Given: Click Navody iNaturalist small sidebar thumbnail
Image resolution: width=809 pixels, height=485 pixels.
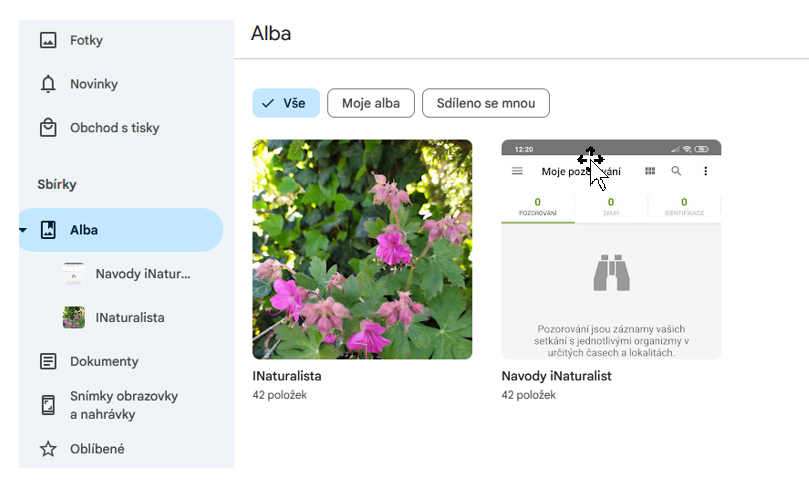Looking at the screenshot, I should (x=74, y=274).
